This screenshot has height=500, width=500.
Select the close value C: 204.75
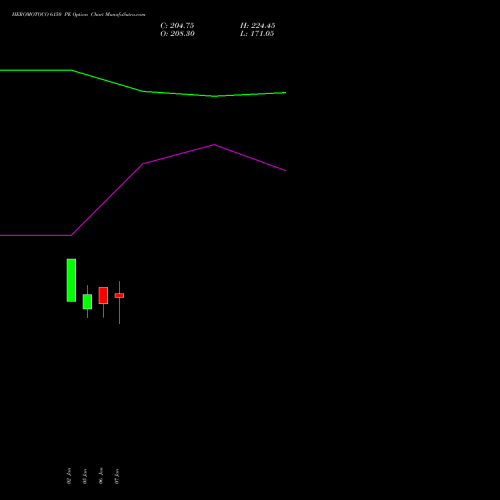177,26
